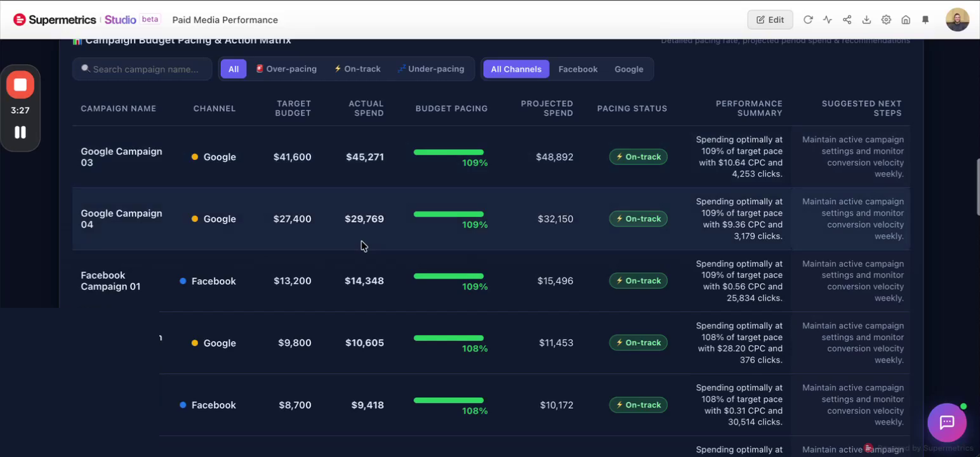Pause the recording timer
Image resolution: width=980 pixels, height=457 pixels.
(x=20, y=132)
